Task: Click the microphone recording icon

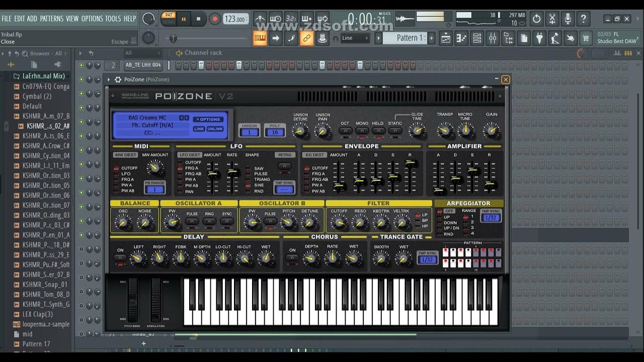Action: click(x=568, y=19)
